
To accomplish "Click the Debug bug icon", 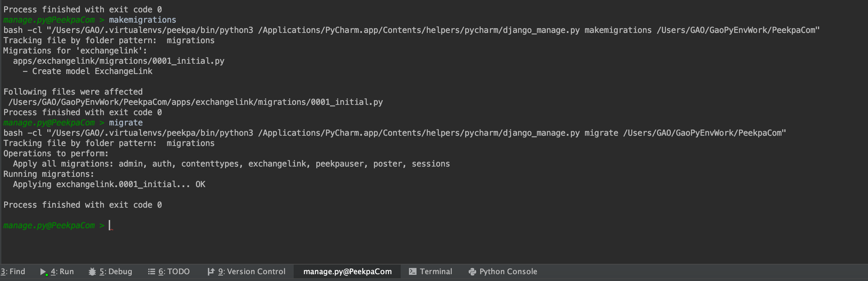I will (x=92, y=272).
